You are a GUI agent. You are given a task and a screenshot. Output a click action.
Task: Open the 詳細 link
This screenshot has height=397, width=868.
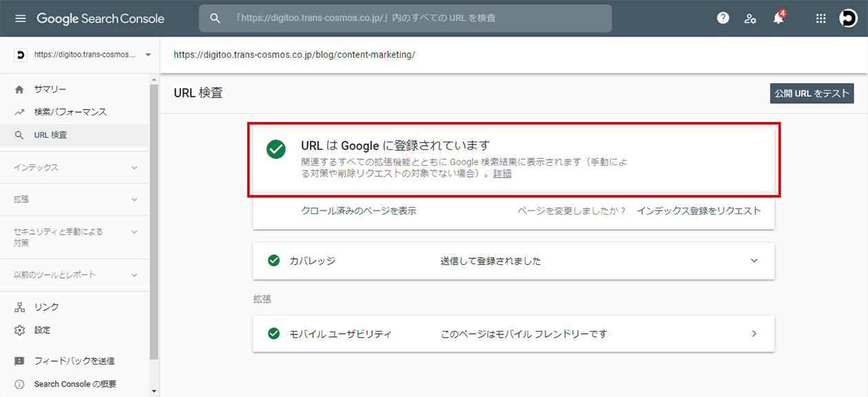click(x=502, y=174)
